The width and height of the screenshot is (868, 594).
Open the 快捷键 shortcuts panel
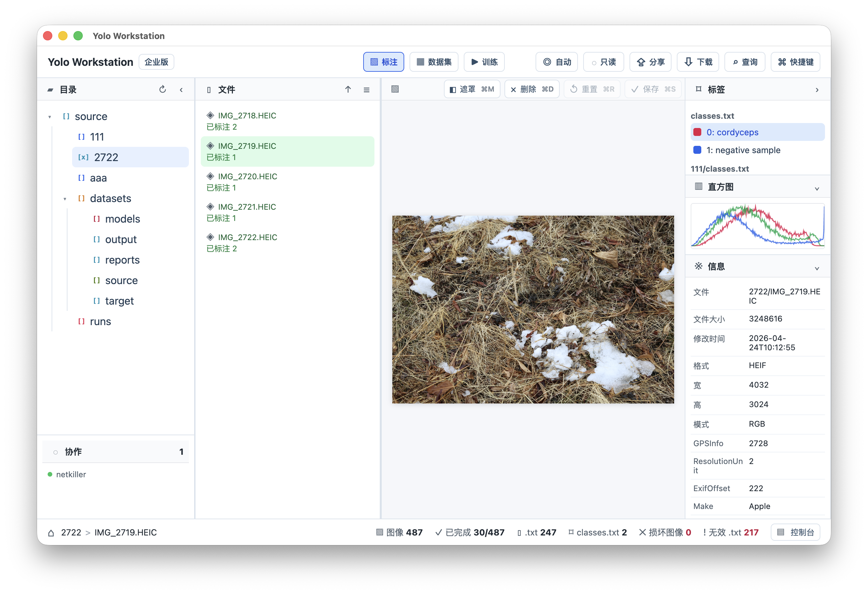pyautogui.click(x=795, y=62)
